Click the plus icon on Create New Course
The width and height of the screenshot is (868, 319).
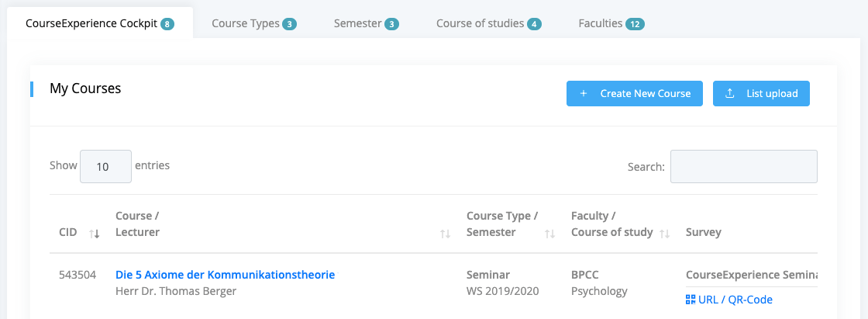tap(583, 94)
